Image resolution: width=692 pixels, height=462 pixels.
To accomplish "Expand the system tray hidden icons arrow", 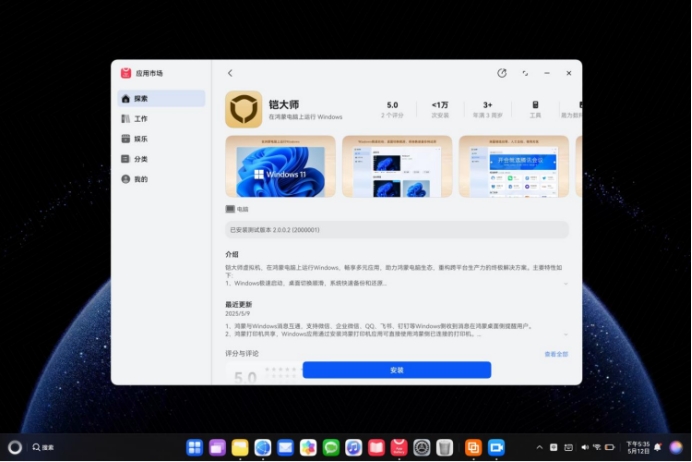I will [x=540, y=447].
